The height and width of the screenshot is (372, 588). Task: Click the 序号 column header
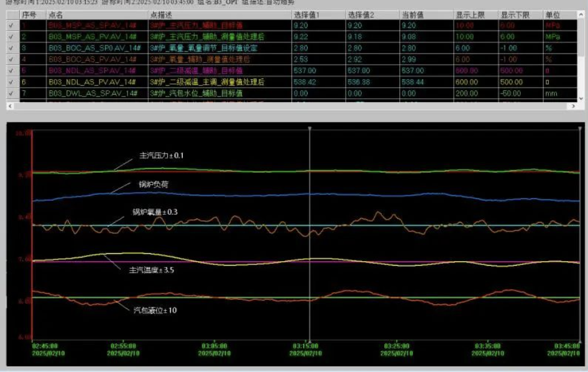tap(32, 15)
